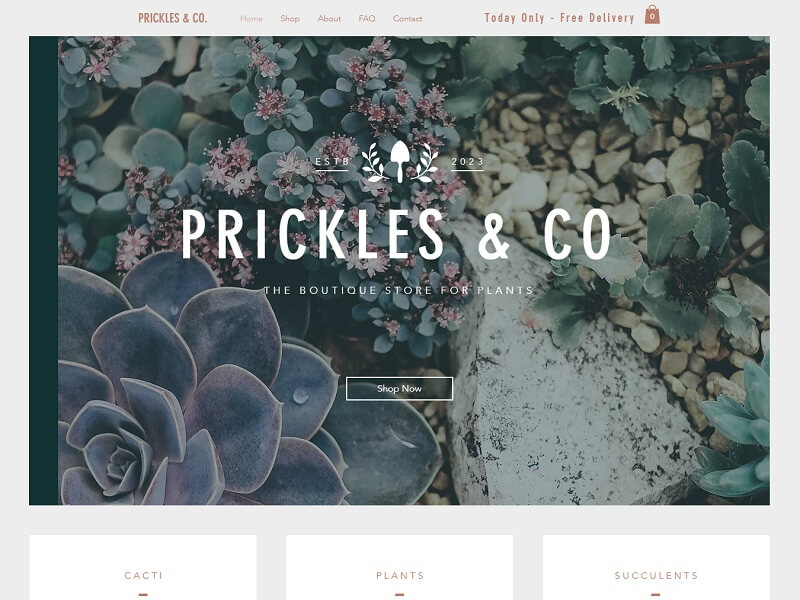Go to the Home menu item
Viewport: 800px width, 600px height.
point(252,18)
